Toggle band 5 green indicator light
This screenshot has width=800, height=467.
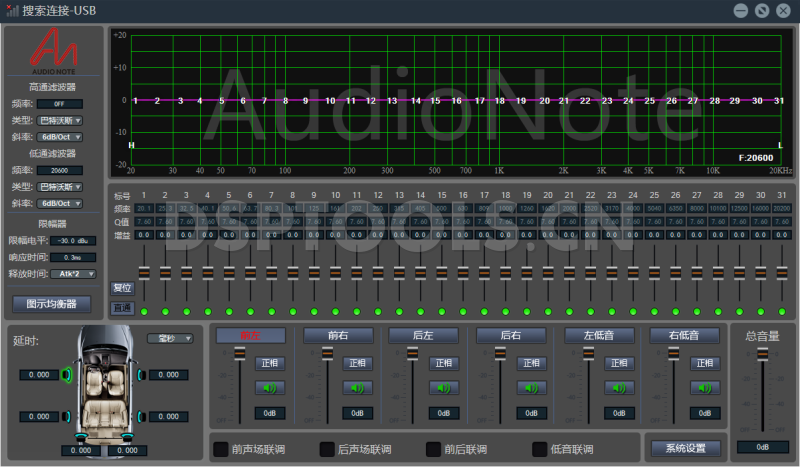click(x=229, y=312)
